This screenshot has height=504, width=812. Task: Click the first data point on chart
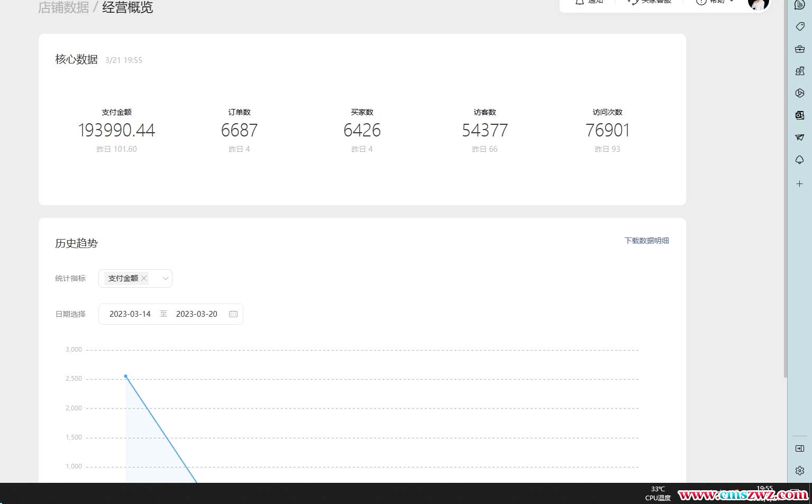tap(125, 376)
